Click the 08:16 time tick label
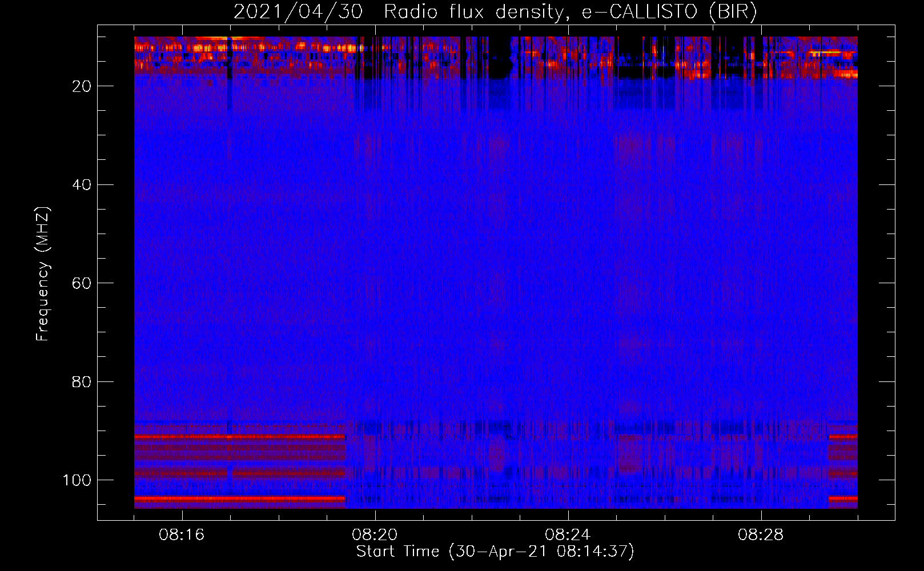The height and width of the screenshot is (571, 924). 182,535
